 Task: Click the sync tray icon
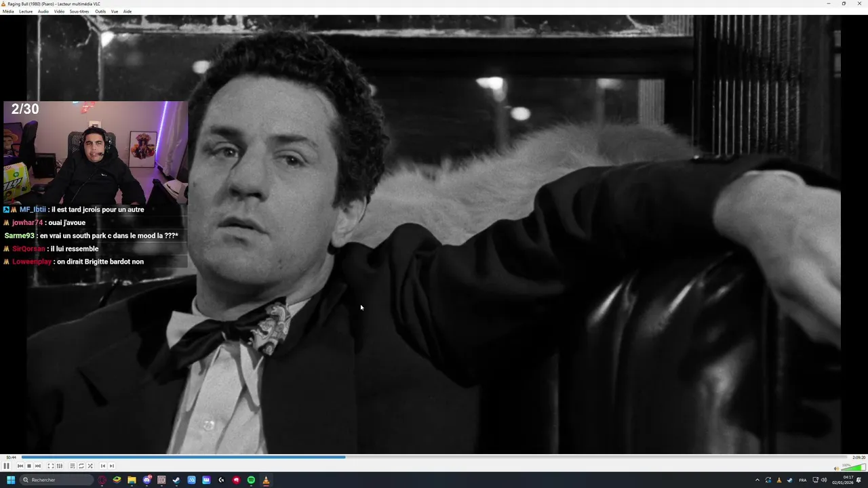coord(768,480)
